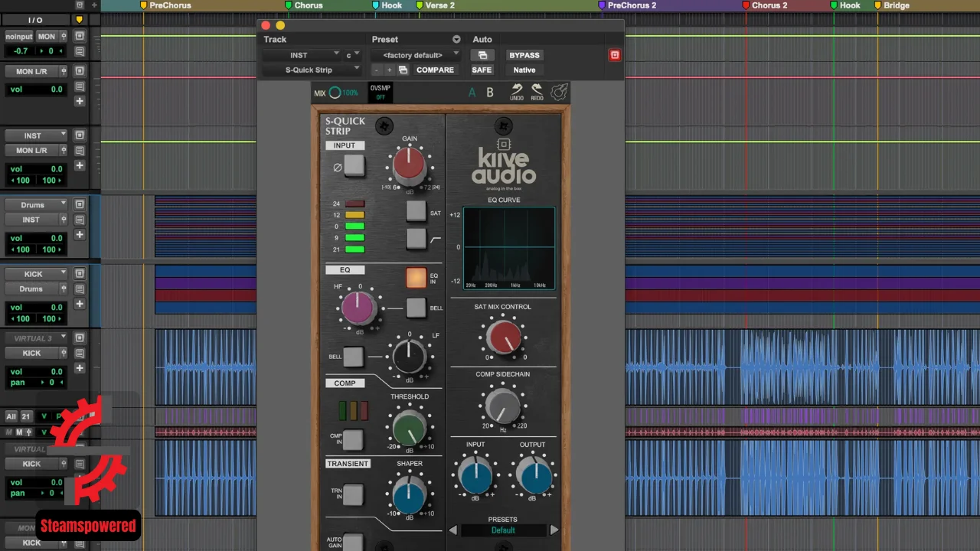This screenshot has height=551, width=980.
Task: Click the MIX percentage ring
Action: click(335, 93)
